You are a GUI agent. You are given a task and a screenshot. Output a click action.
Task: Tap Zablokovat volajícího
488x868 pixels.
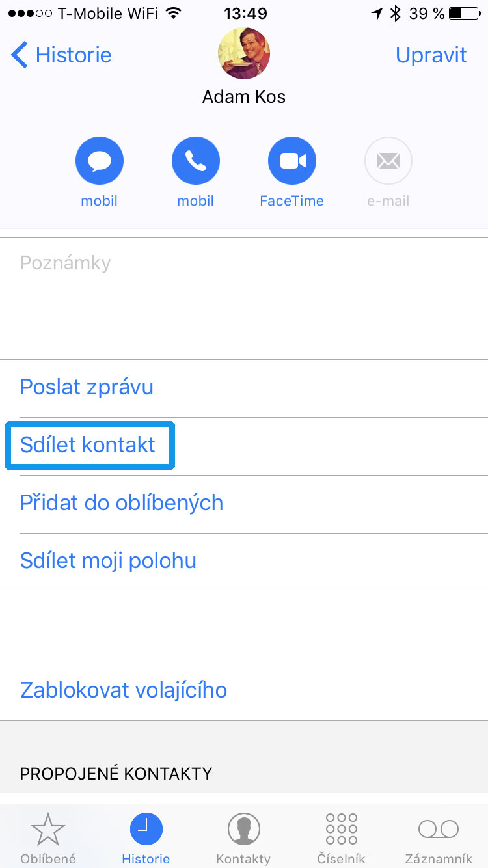point(124,690)
